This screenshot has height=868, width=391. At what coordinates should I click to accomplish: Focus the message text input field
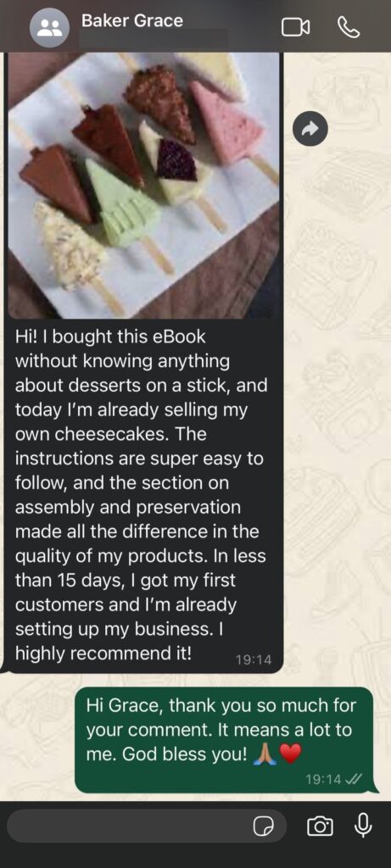[x=147, y=826]
